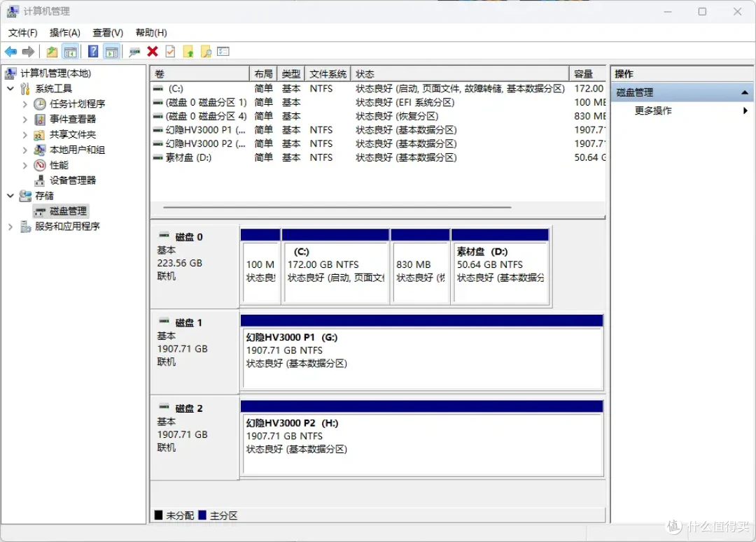Click the blue Back arrow in toolbar

(x=10, y=52)
